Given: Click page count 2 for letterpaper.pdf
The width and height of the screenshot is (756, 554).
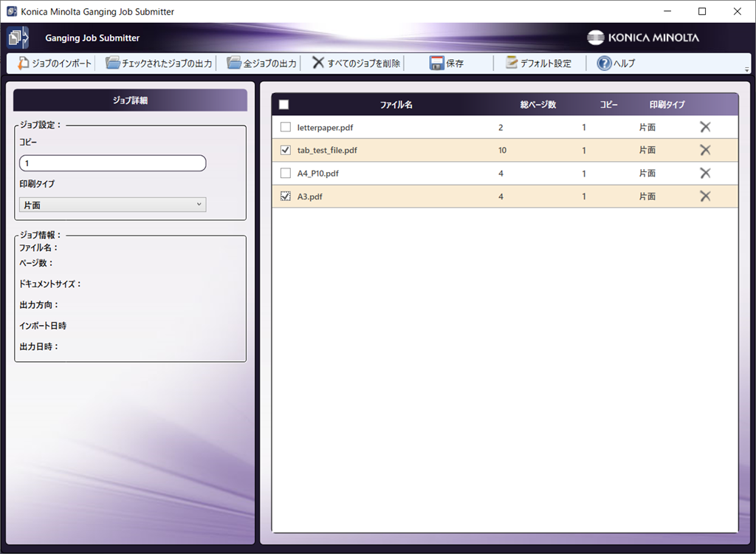Looking at the screenshot, I should point(501,127).
